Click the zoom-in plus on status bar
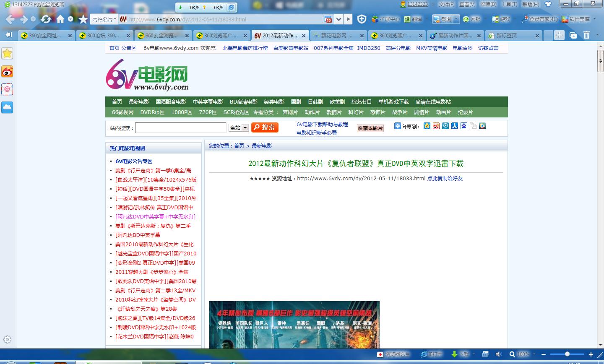This screenshot has width=604, height=364. 591,354
